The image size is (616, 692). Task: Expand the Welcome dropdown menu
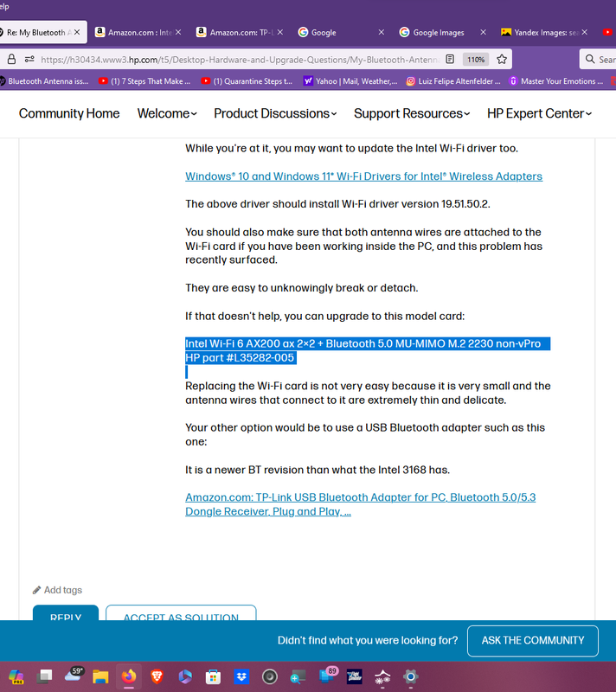click(167, 113)
